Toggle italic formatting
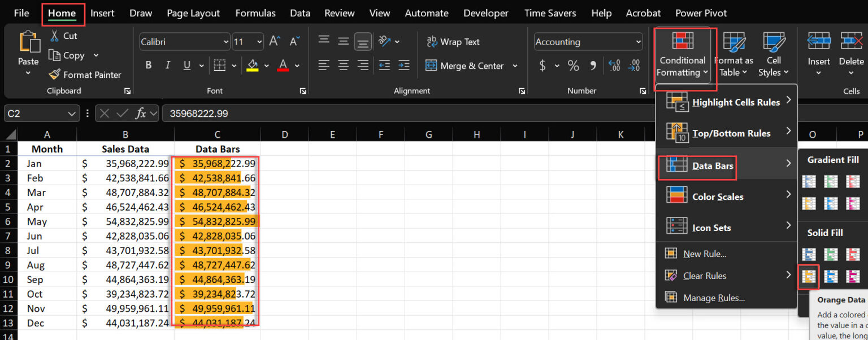This screenshot has width=868, height=340. click(x=167, y=66)
